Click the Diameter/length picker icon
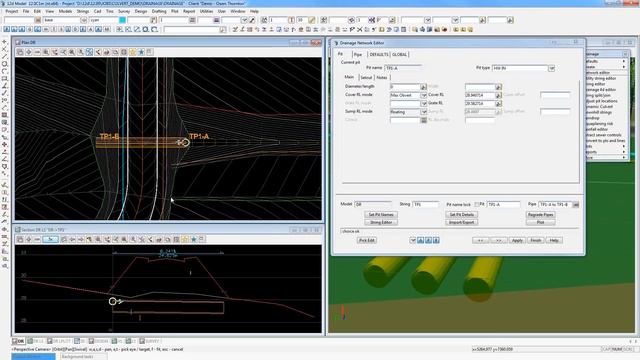 423,87
